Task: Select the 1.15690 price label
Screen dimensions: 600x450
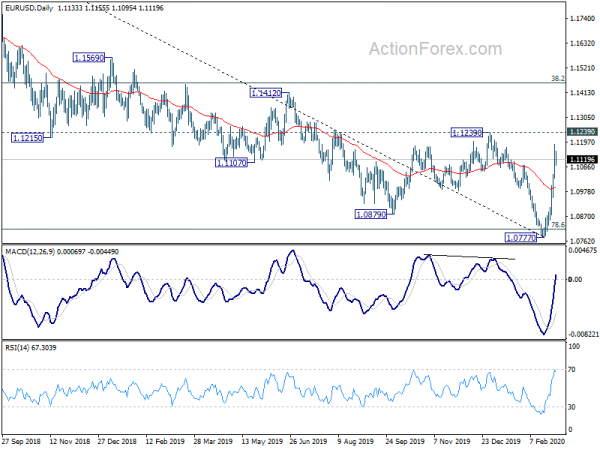Action: point(88,58)
